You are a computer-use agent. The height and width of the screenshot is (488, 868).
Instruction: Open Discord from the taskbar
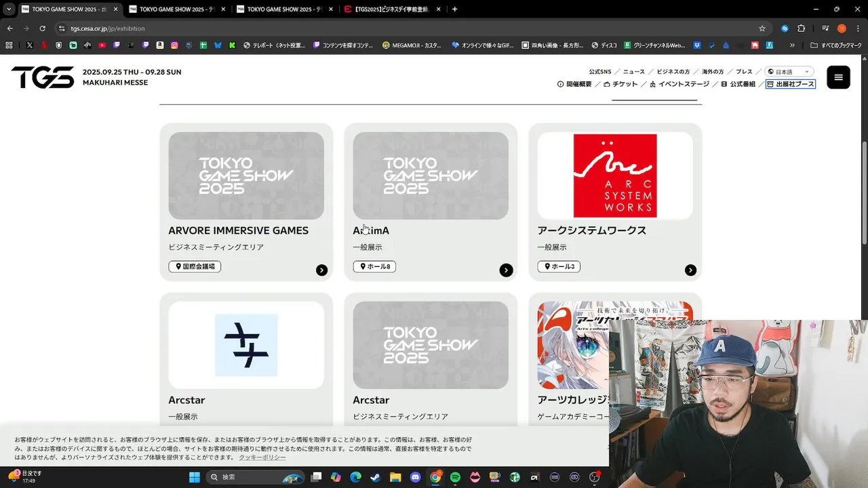click(415, 477)
